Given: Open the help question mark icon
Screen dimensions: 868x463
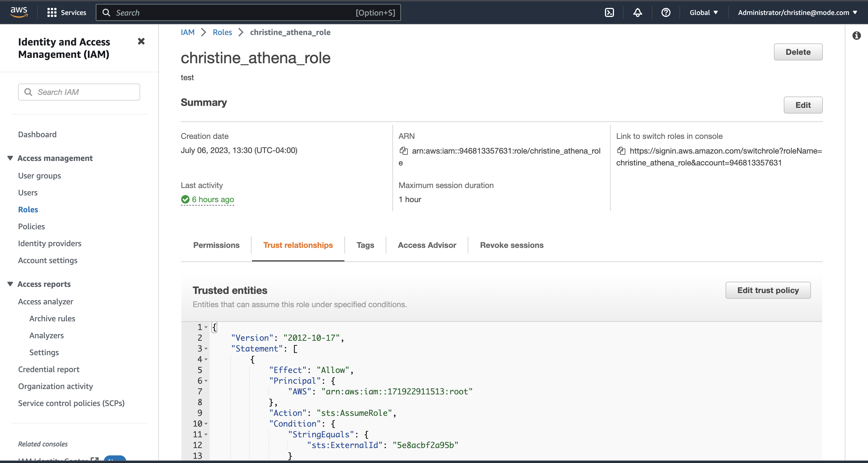Looking at the screenshot, I should 665,12.
